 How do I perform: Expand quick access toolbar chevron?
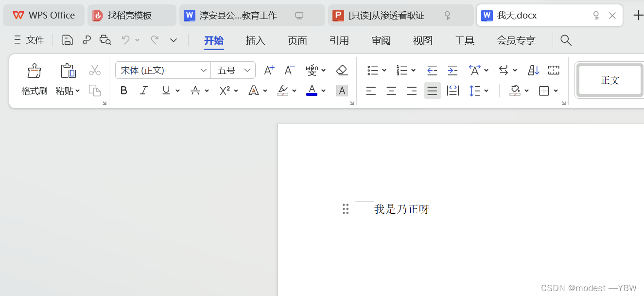tap(174, 40)
